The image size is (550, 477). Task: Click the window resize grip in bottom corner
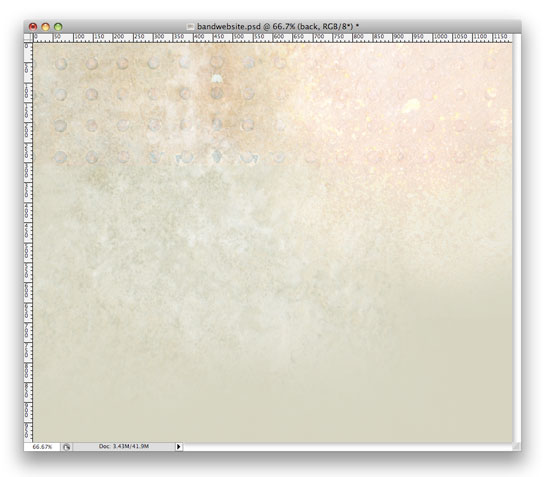516,446
